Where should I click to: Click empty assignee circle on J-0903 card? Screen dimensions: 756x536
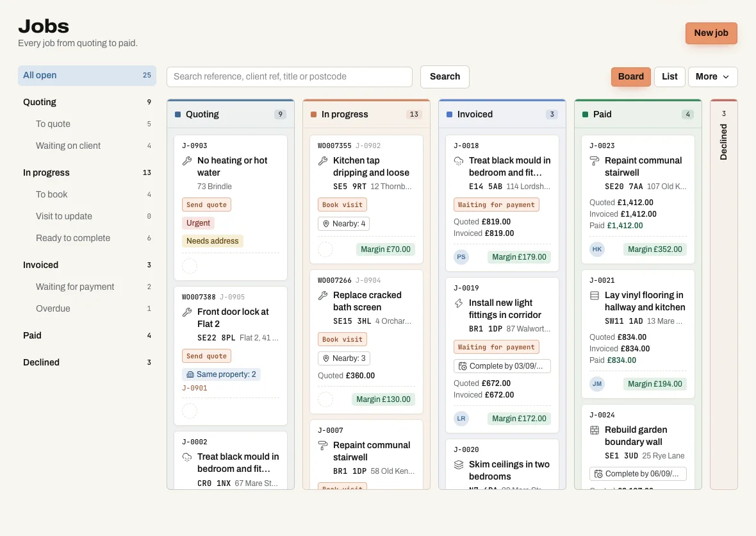point(190,266)
